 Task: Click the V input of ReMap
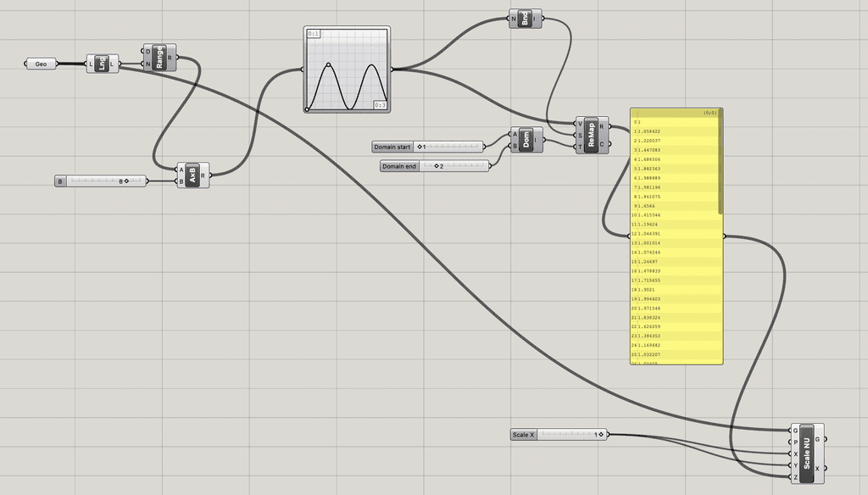pos(580,124)
